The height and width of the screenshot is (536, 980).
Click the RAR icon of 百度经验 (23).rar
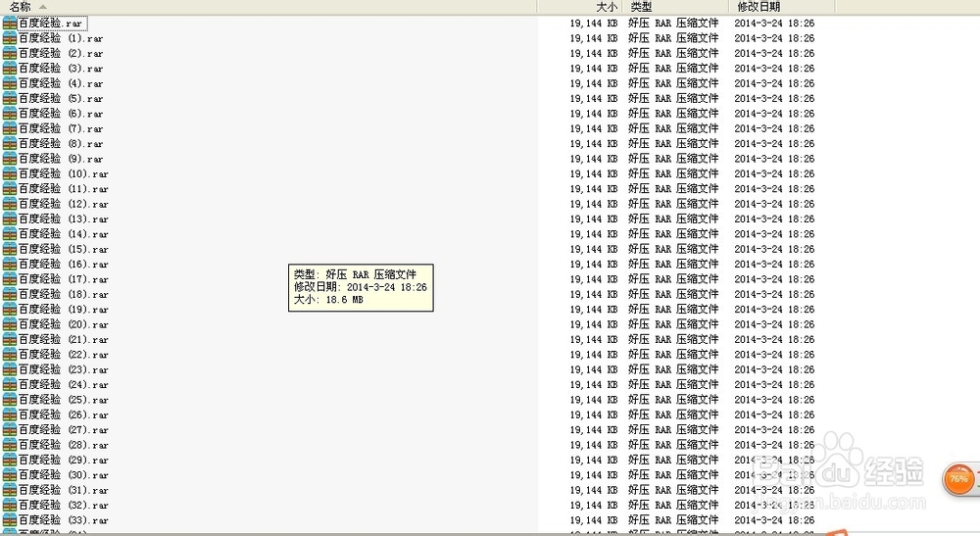click(x=10, y=369)
